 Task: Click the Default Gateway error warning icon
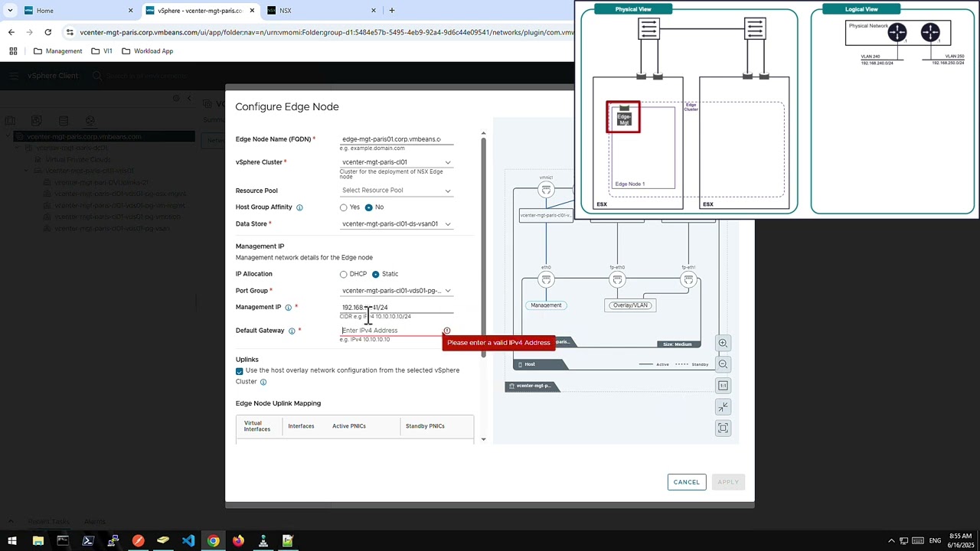click(447, 331)
